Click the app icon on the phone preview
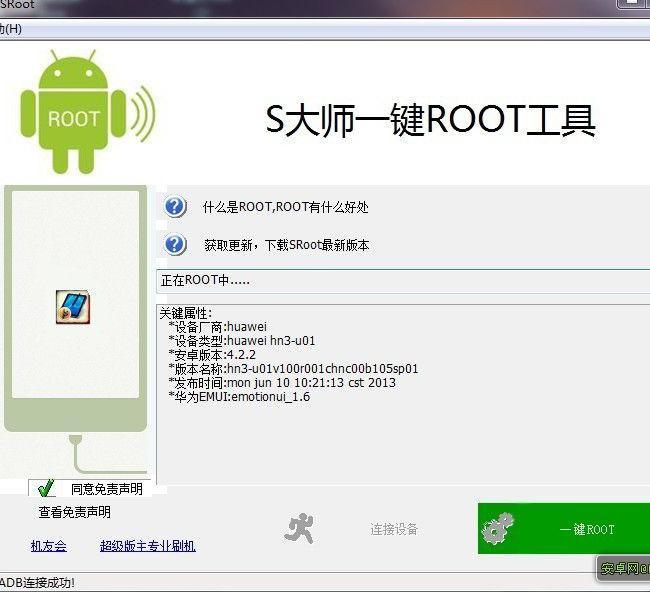Screen dimensions: 650x592 click(73, 307)
